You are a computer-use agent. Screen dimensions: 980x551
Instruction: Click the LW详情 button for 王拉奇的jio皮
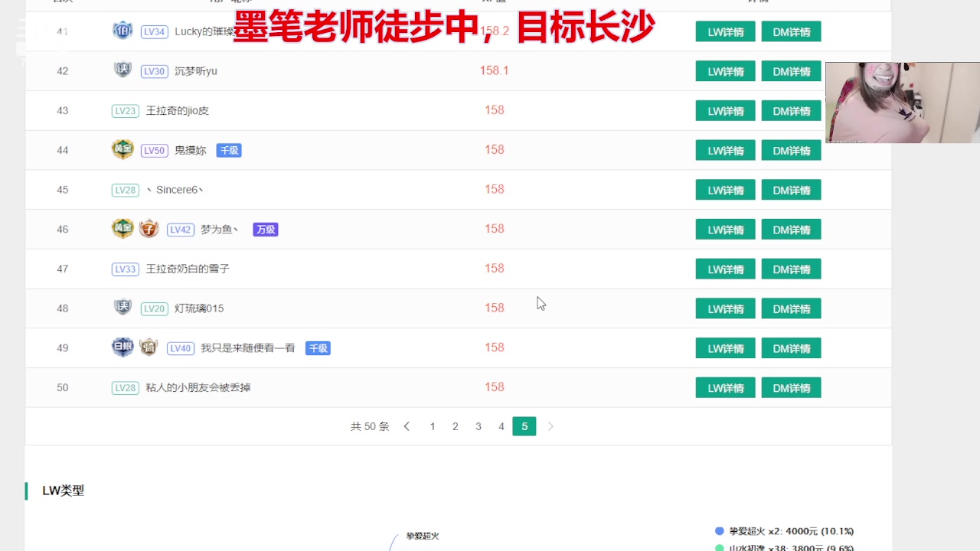(x=724, y=110)
